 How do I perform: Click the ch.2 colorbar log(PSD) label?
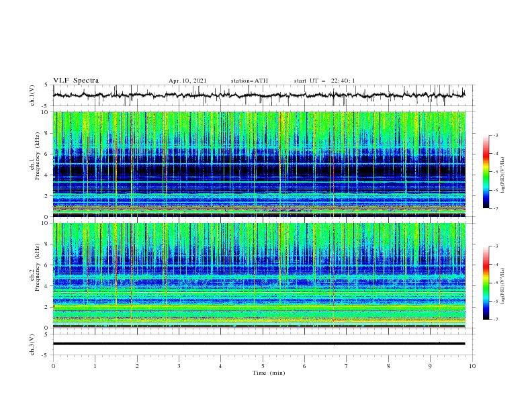tap(503, 286)
